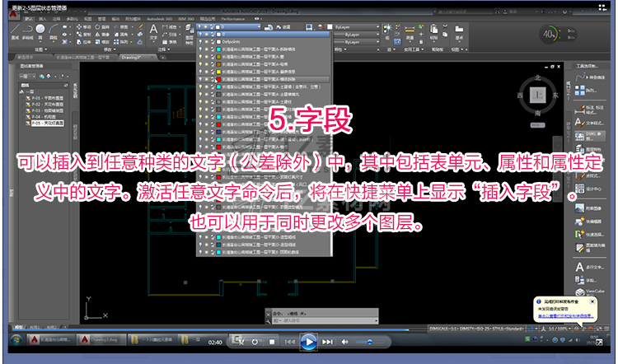
Task: Close the plot notification balloon
Action: tap(592, 301)
